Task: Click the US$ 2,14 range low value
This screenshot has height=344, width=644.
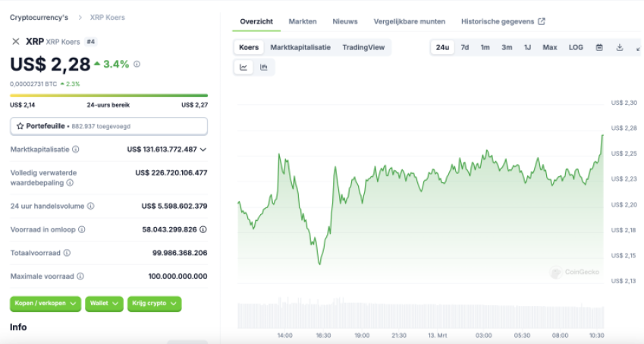Action: click(22, 105)
